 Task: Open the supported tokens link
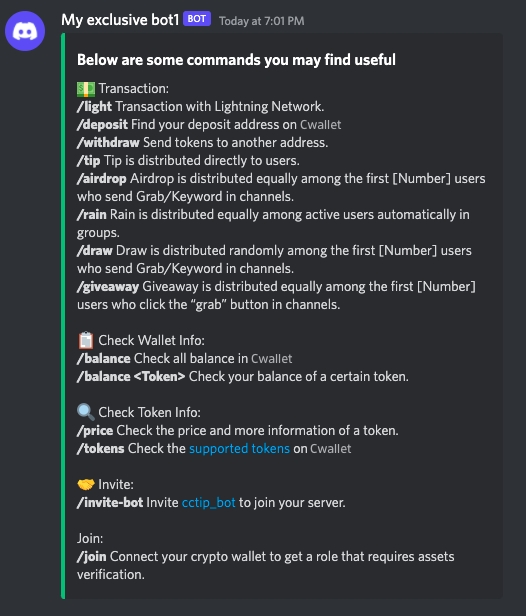pyautogui.click(x=239, y=448)
